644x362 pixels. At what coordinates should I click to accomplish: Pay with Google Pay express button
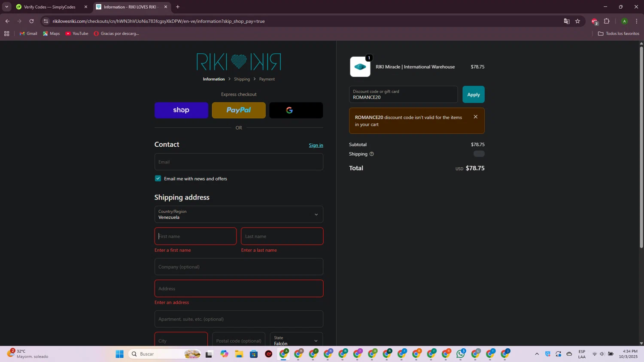pyautogui.click(x=296, y=110)
